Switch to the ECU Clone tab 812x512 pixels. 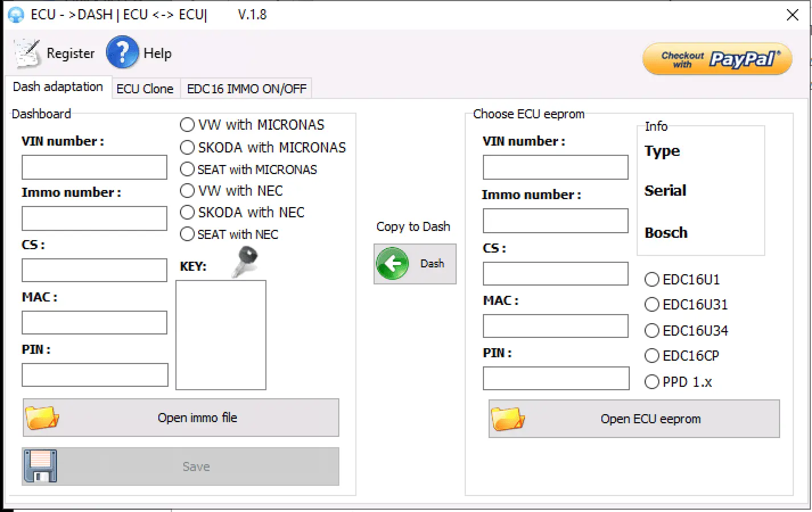tap(145, 89)
